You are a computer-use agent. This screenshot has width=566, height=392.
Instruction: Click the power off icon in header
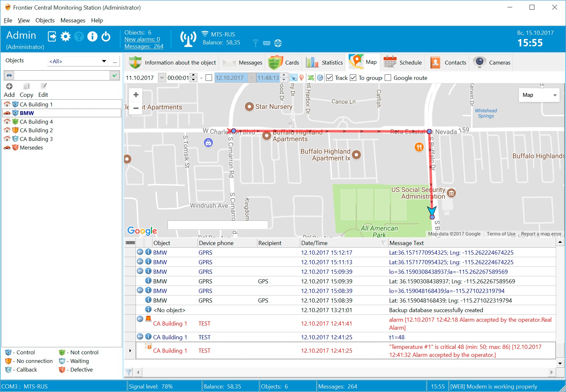click(106, 37)
